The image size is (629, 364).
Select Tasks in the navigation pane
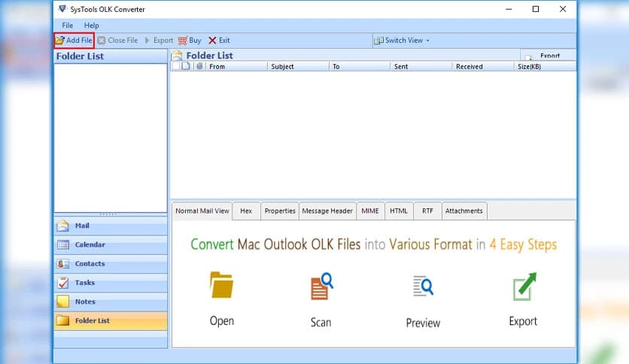click(x=111, y=283)
